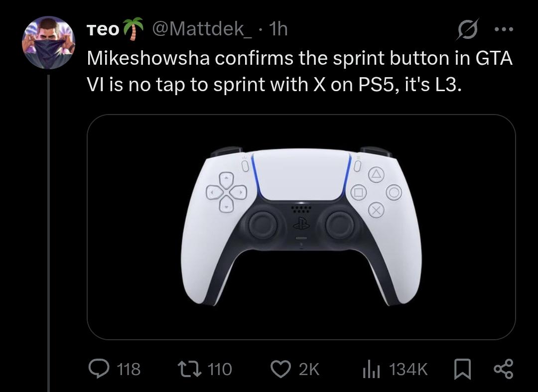Open Teo's profile avatar

[48, 42]
